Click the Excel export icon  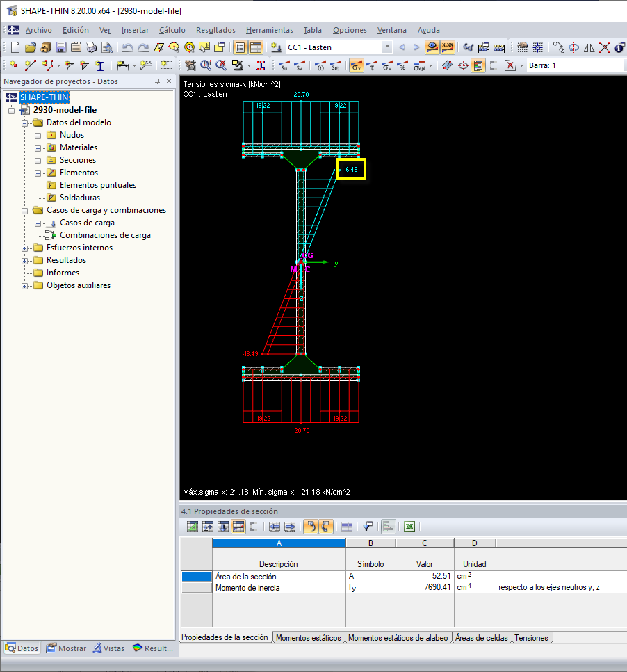[410, 527]
